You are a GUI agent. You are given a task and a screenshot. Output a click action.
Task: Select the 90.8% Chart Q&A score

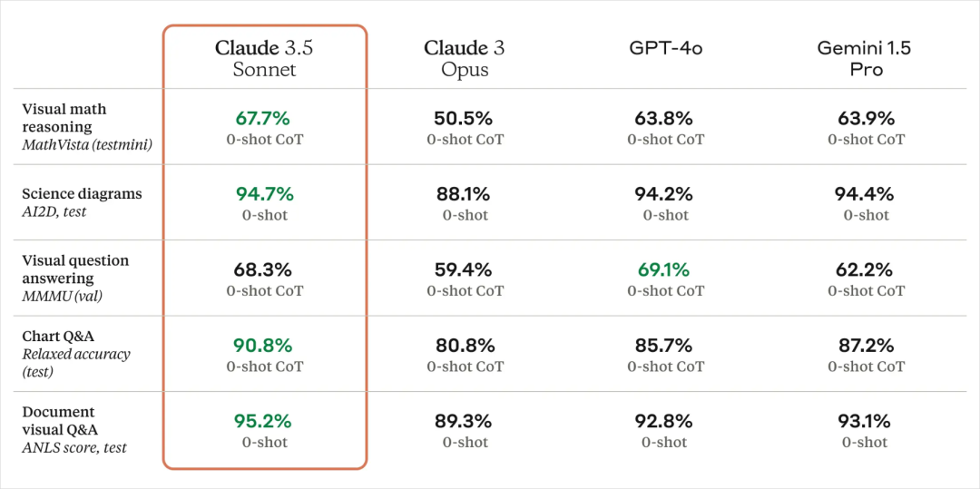[264, 346]
